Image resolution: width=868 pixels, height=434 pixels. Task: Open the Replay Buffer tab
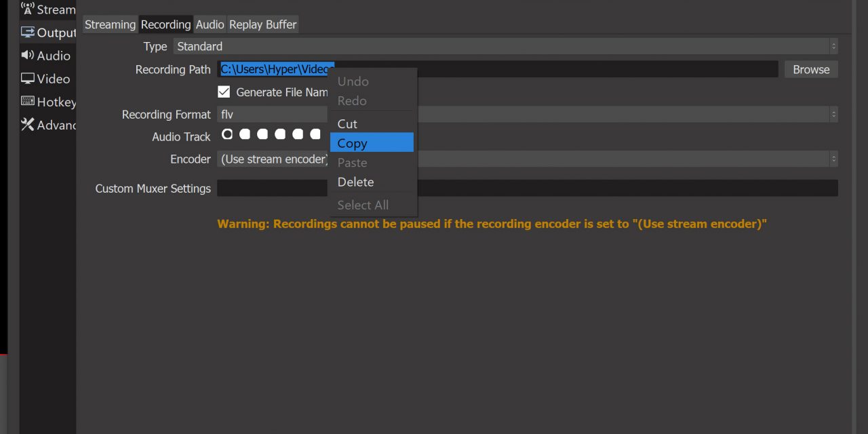coord(262,24)
